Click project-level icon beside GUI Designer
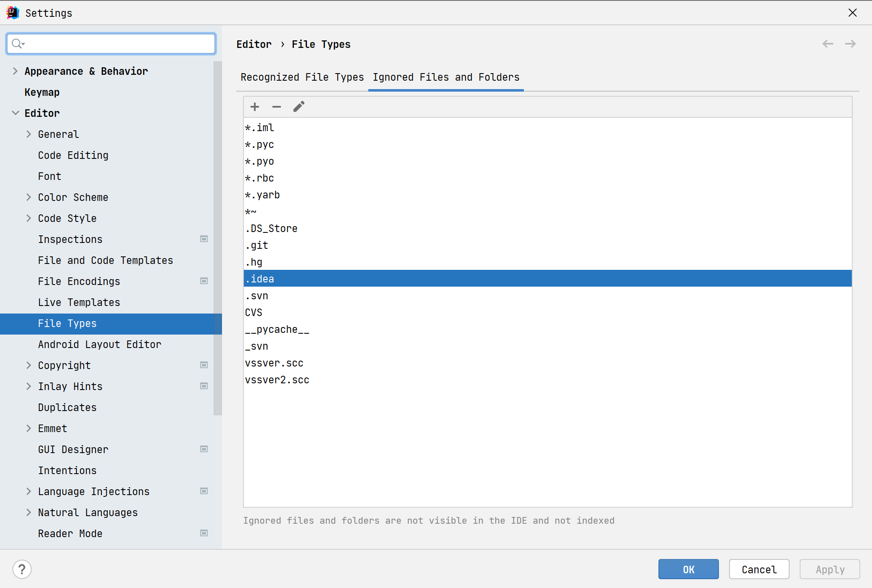Viewport: 872px width, 588px height. pos(204,449)
